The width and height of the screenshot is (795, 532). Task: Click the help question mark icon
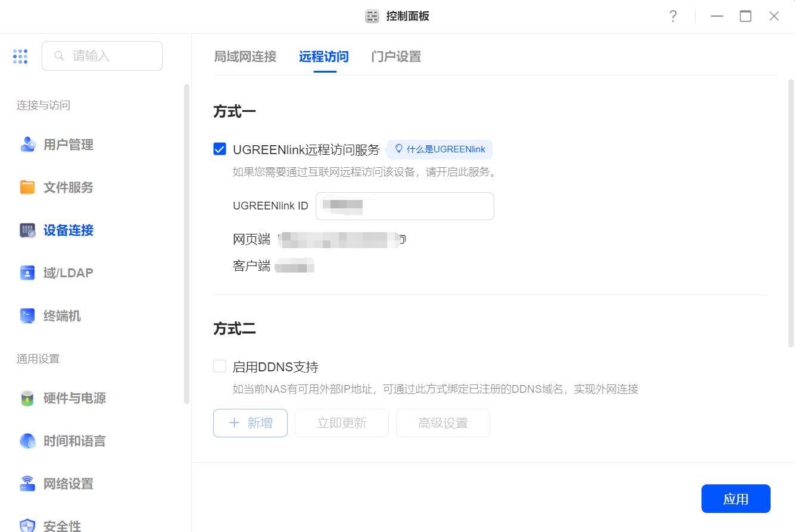(673, 17)
